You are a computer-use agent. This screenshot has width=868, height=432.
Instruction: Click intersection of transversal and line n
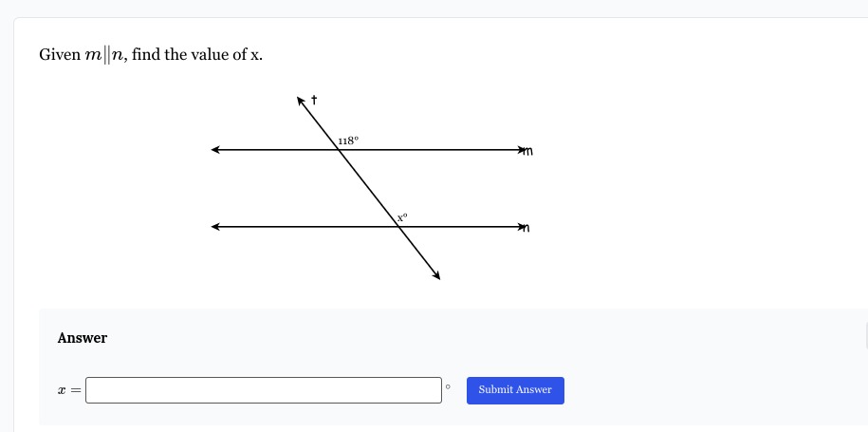coord(398,227)
